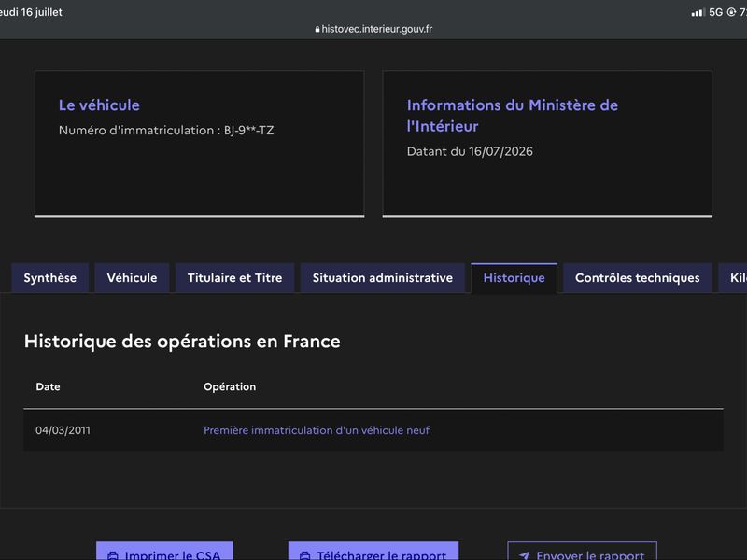Tap the histovec.interieur.gouv.fr address bar
747x560 pixels.
373,29
